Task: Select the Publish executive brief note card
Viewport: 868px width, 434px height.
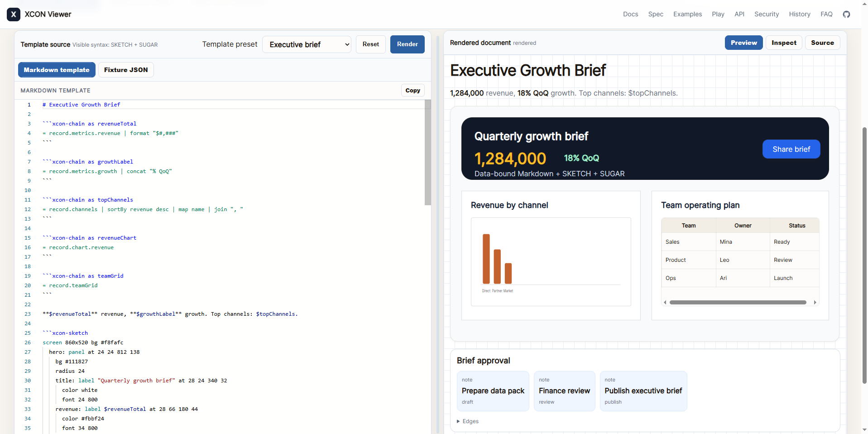Action: pos(643,391)
